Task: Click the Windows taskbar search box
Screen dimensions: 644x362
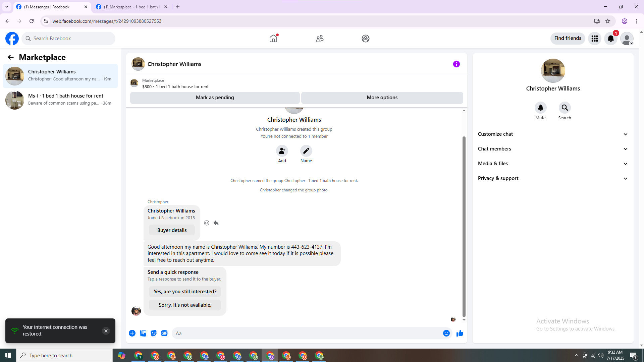Action: tap(64, 355)
